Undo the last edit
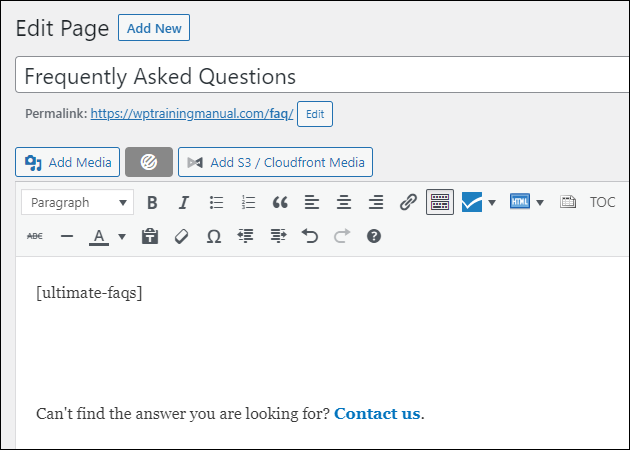The height and width of the screenshot is (450, 630). (x=310, y=236)
